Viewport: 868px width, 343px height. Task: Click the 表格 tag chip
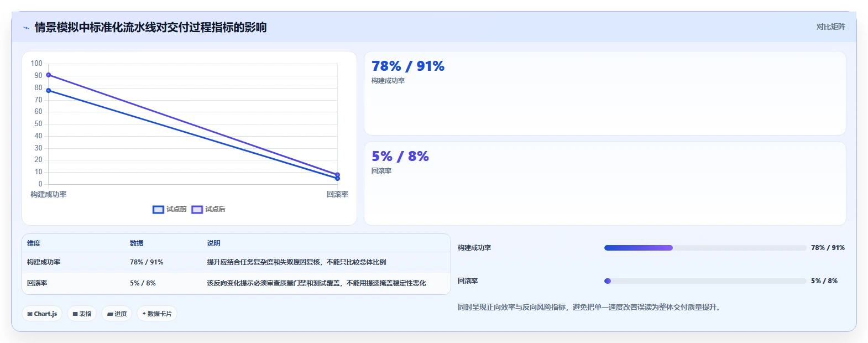click(82, 314)
